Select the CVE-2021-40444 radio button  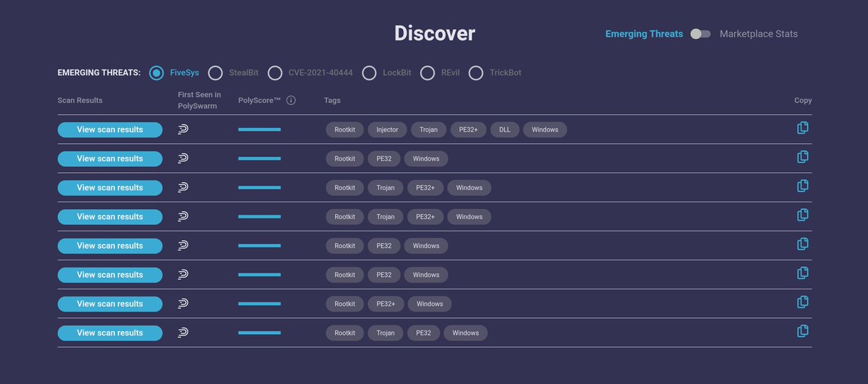click(275, 73)
